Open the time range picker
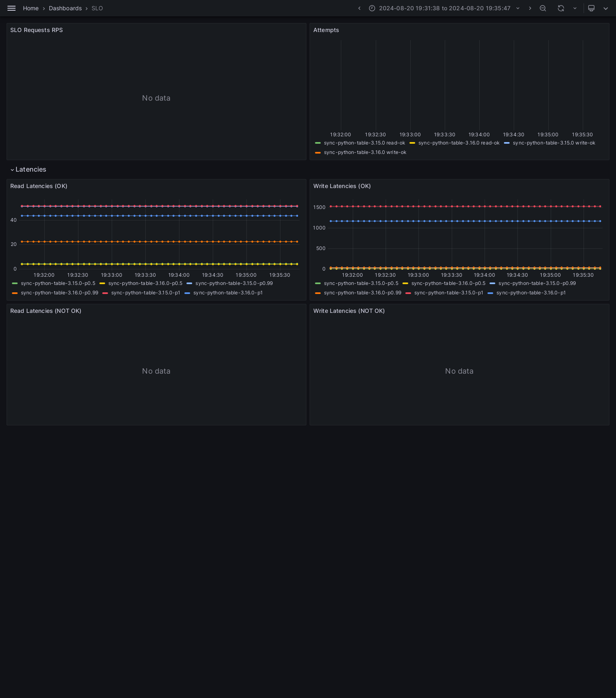 (444, 8)
